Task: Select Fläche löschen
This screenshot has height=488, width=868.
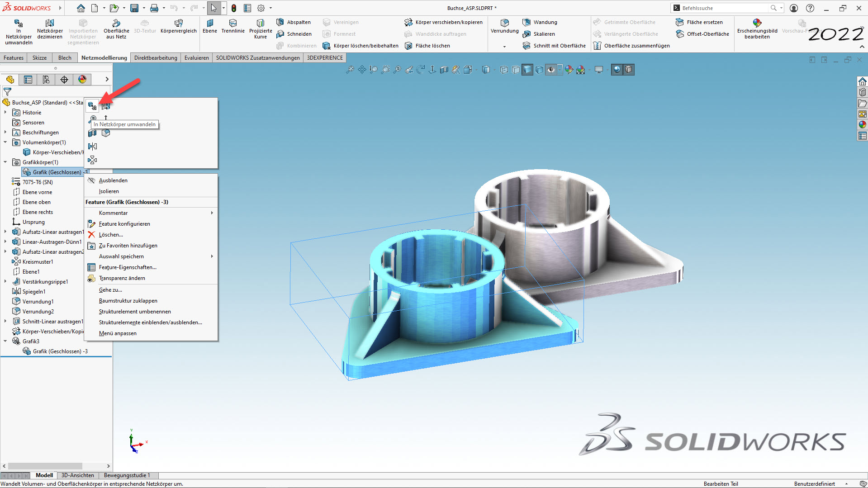Action: coord(427,46)
